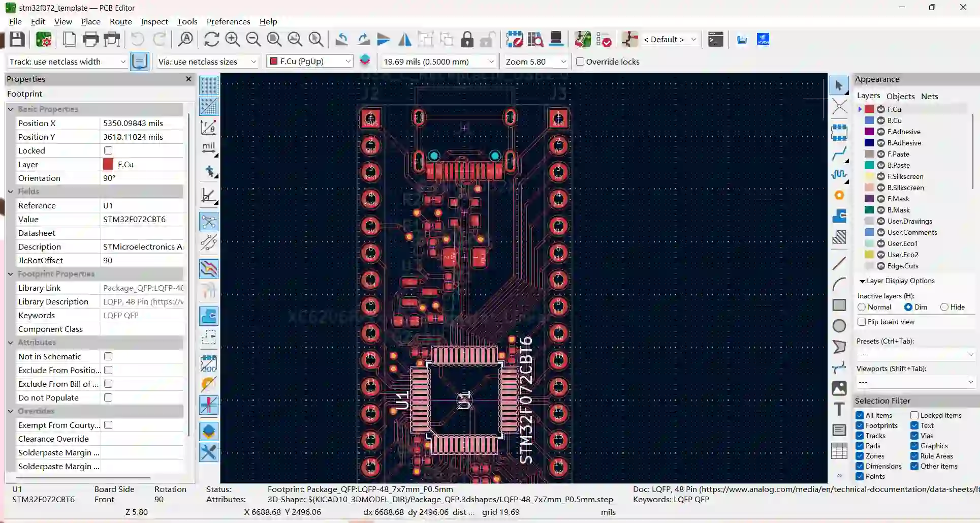Select the Draw Line tool
The height and width of the screenshot is (523, 980).
(839, 263)
